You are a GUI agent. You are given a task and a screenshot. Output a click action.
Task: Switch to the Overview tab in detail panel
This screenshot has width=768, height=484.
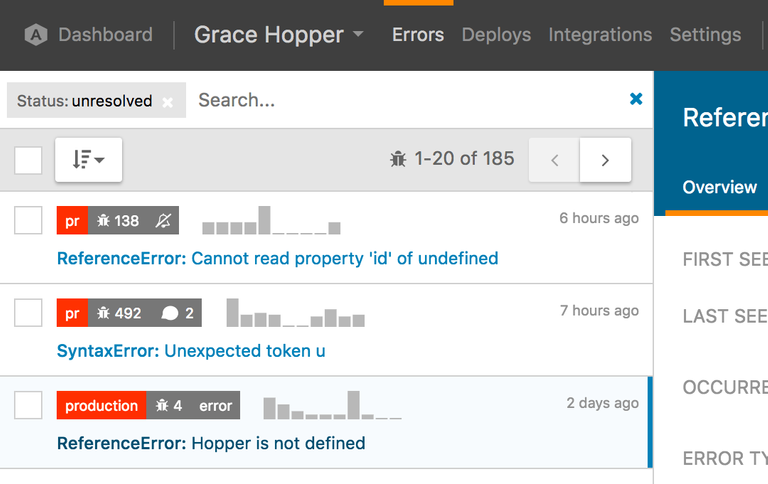click(720, 187)
